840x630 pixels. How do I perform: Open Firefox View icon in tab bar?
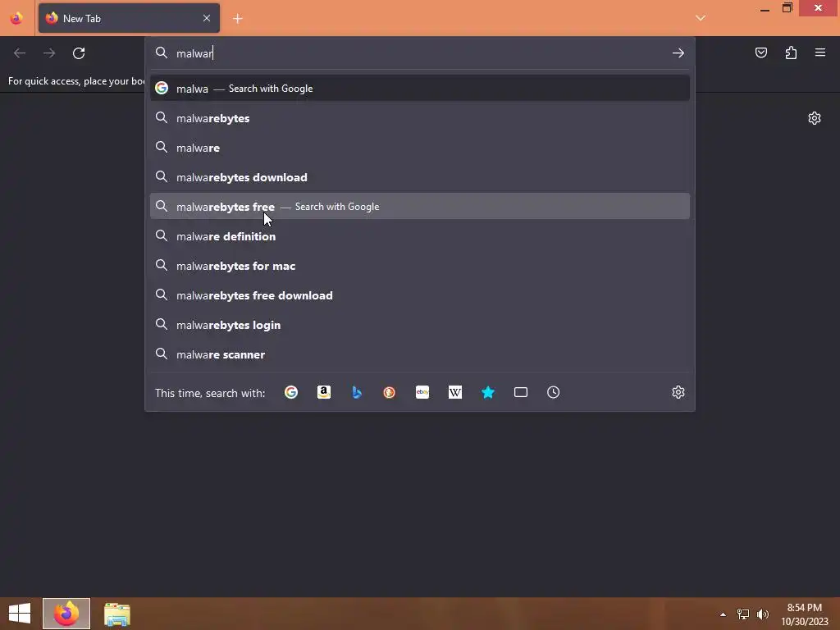16,18
